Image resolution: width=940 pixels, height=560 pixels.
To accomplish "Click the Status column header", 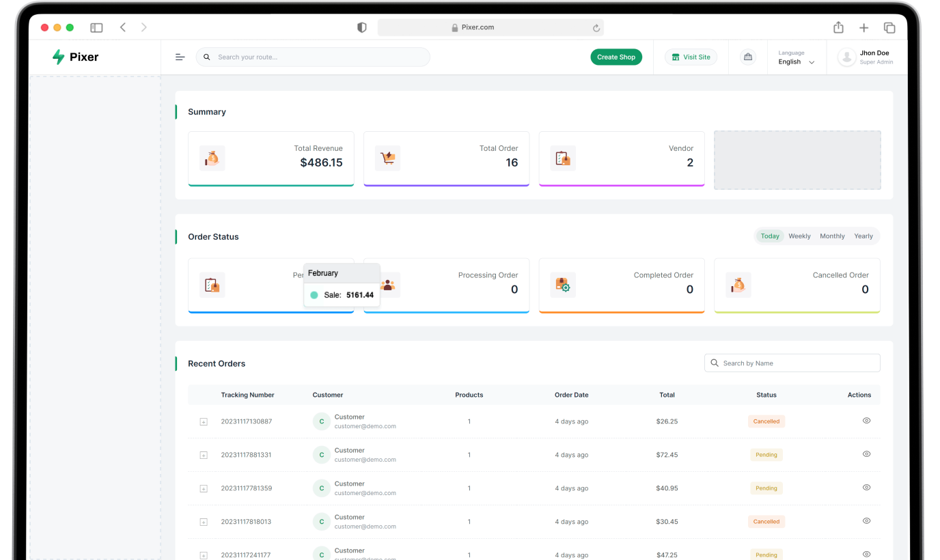I will [x=766, y=395].
